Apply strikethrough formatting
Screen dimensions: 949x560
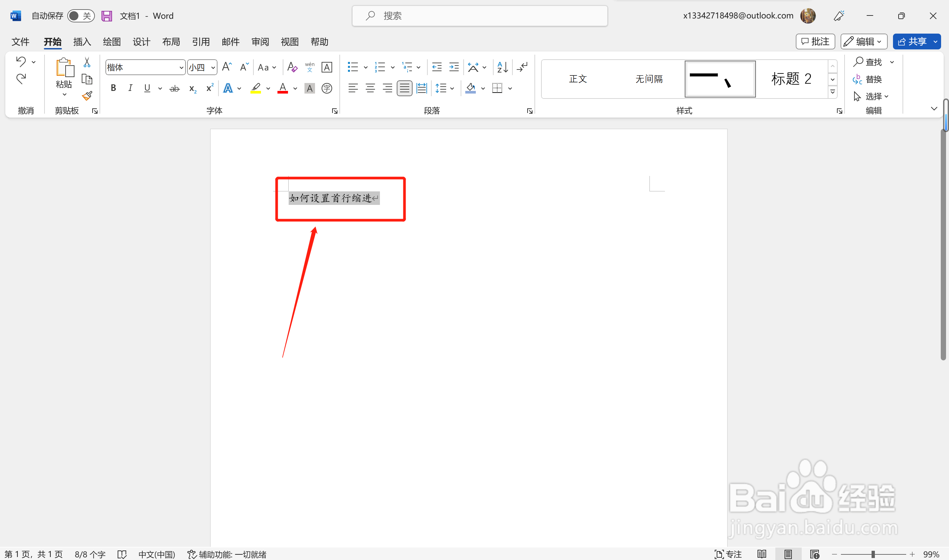174,88
